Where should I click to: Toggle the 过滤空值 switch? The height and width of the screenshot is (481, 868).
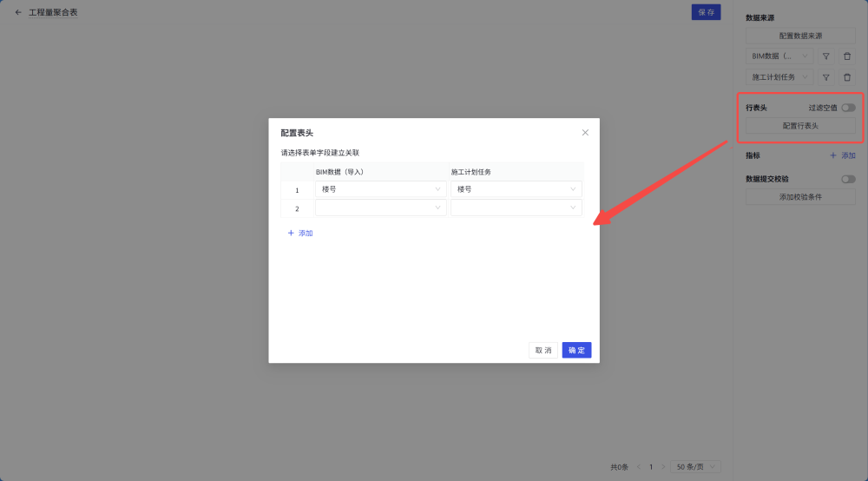click(x=847, y=108)
